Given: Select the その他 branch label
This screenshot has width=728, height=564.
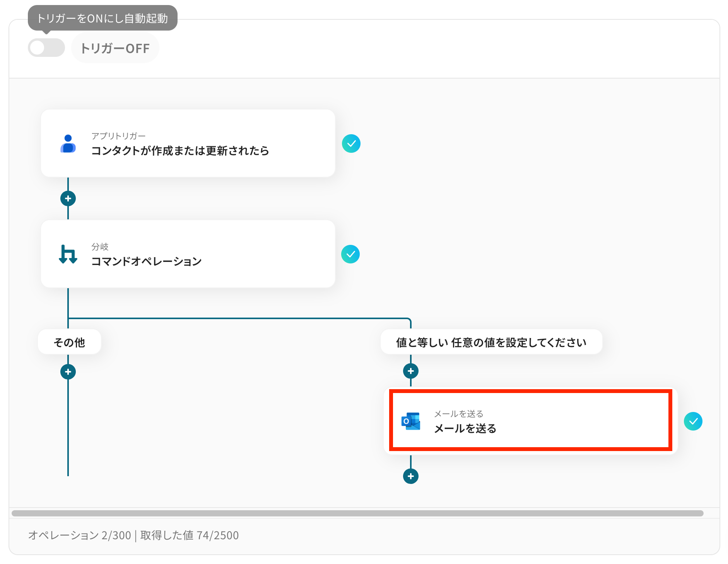Looking at the screenshot, I should pos(70,342).
